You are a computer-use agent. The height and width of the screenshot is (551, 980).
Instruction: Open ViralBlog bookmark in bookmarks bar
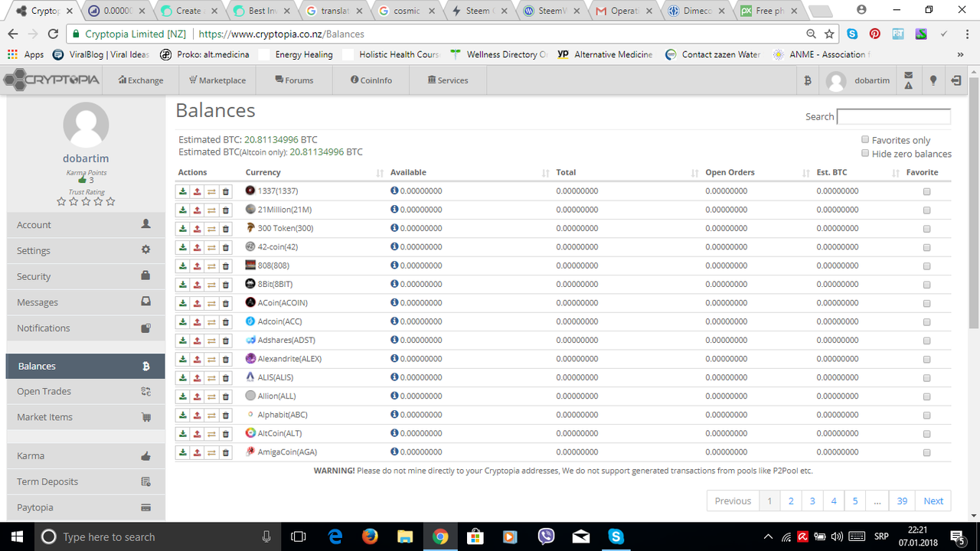tap(100, 54)
